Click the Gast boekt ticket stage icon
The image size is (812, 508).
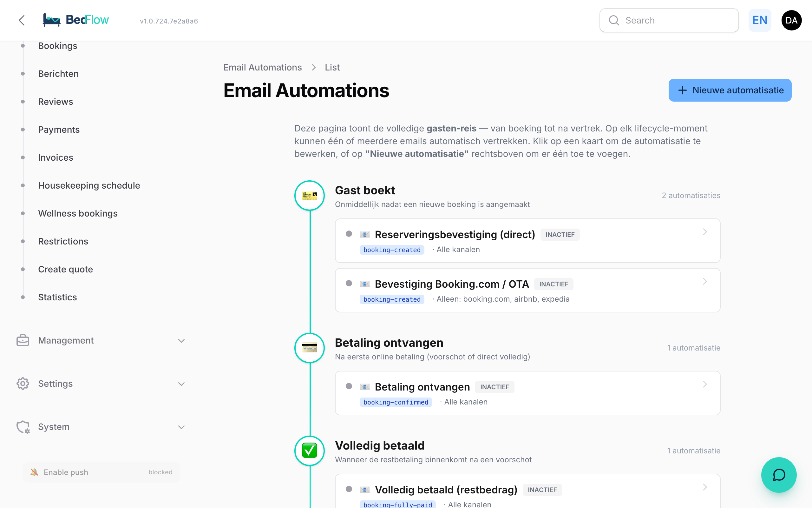coord(309,196)
